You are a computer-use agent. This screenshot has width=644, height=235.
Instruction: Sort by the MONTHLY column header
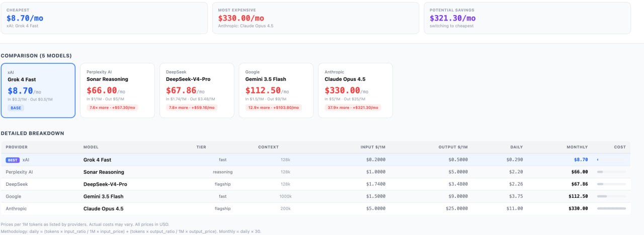tap(577, 147)
